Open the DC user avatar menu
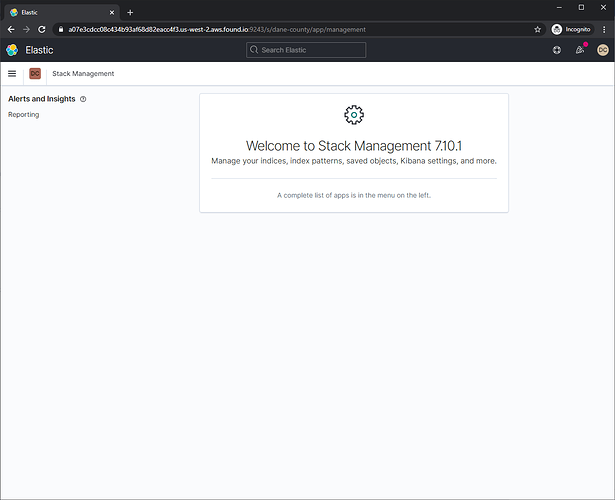 point(603,50)
